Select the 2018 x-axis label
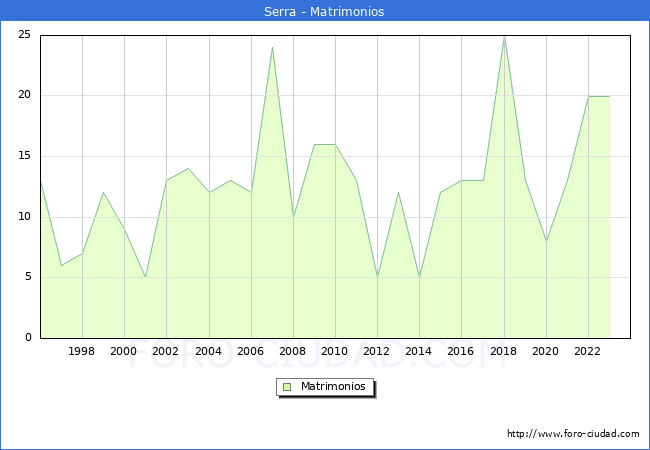Image resolution: width=650 pixels, height=450 pixels. (x=503, y=351)
